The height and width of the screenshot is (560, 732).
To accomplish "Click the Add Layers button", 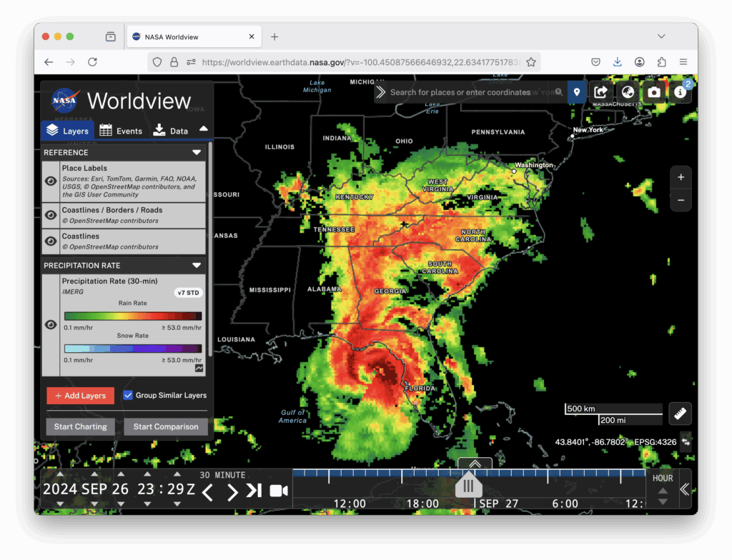I will (x=80, y=396).
